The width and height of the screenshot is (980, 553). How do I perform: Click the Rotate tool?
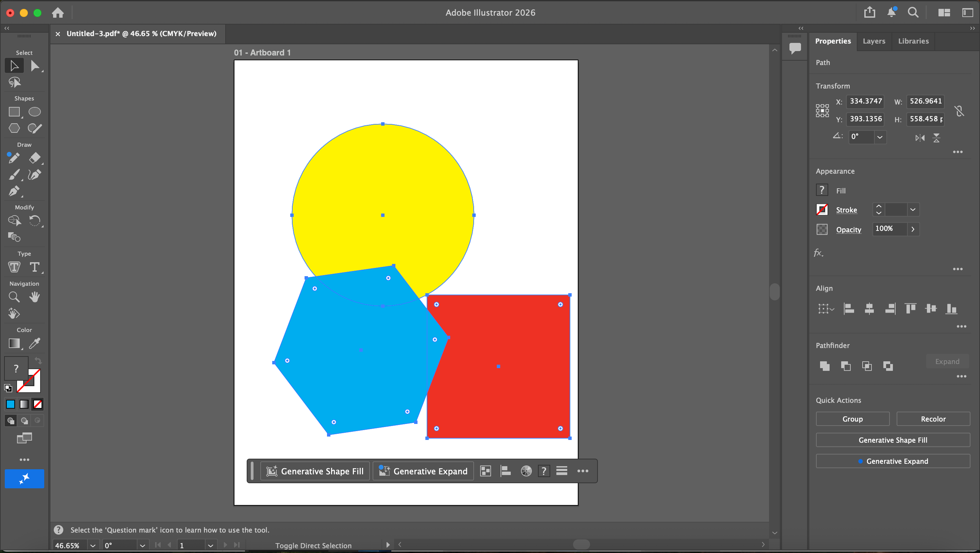click(x=35, y=221)
